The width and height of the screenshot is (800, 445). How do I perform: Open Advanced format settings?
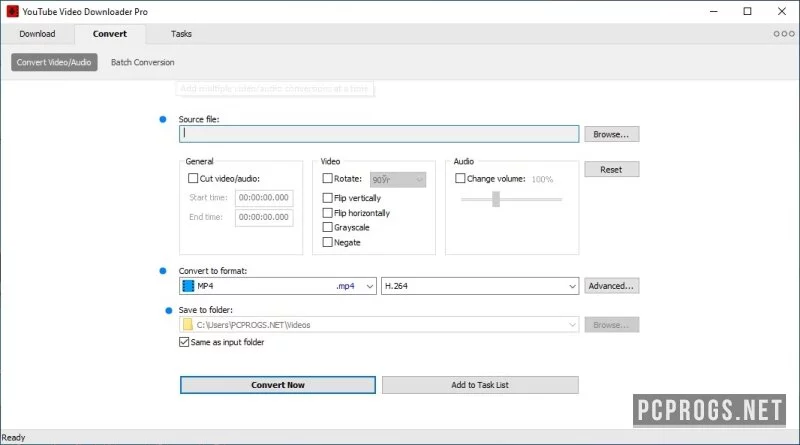[611, 286]
